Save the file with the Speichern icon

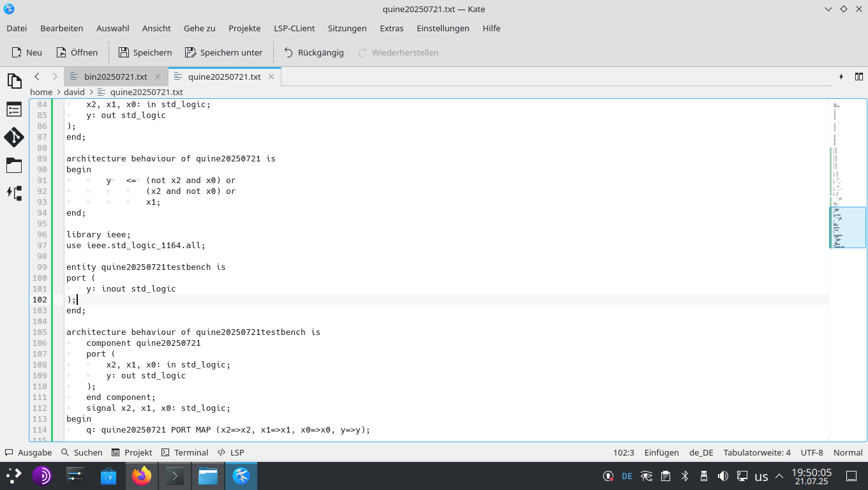(145, 52)
